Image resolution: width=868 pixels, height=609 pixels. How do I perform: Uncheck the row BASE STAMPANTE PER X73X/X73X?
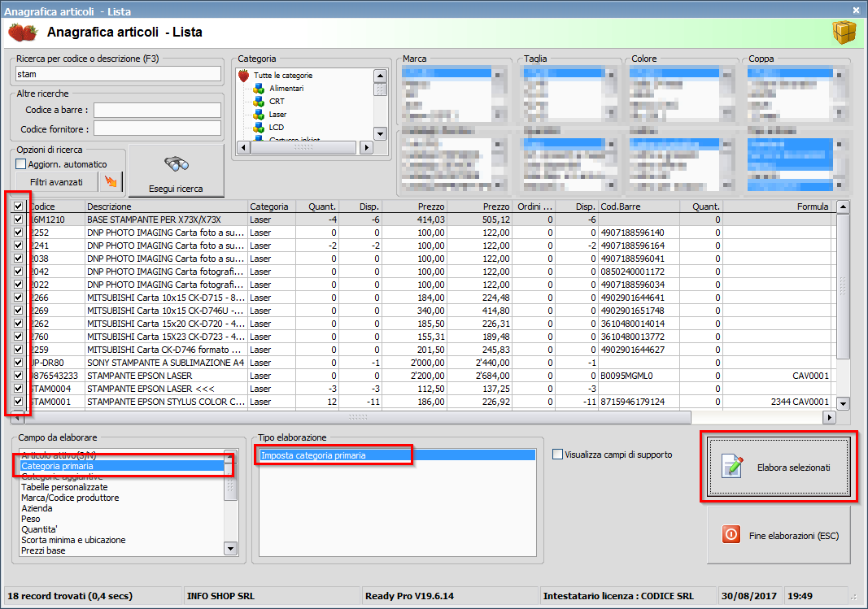coord(18,219)
